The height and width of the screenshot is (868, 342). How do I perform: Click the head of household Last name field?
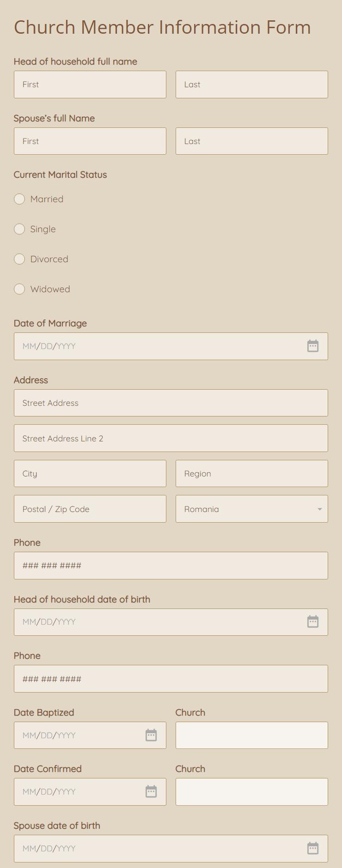click(x=251, y=84)
